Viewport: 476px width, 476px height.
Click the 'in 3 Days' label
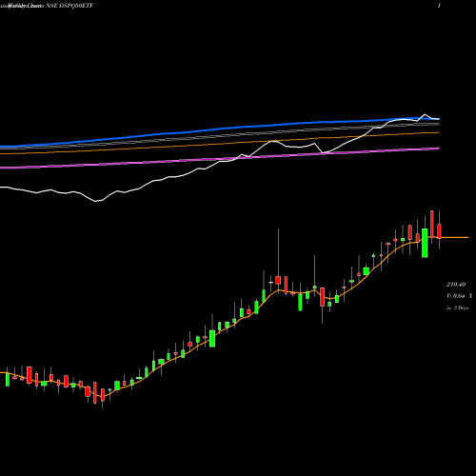pyautogui.click(x=457, y=307)
